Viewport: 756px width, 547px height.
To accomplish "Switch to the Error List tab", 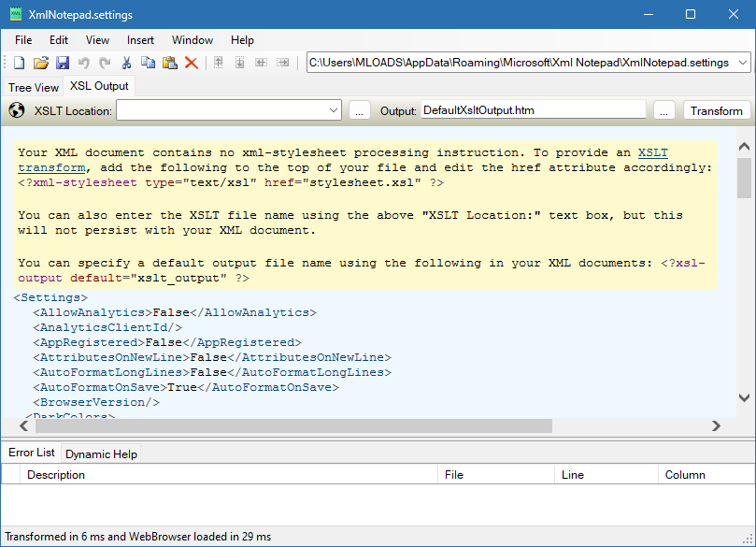I will tap(32, 453).
